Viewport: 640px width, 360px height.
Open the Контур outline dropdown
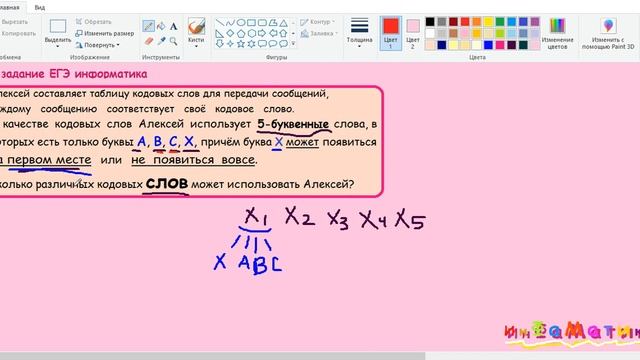318,22
